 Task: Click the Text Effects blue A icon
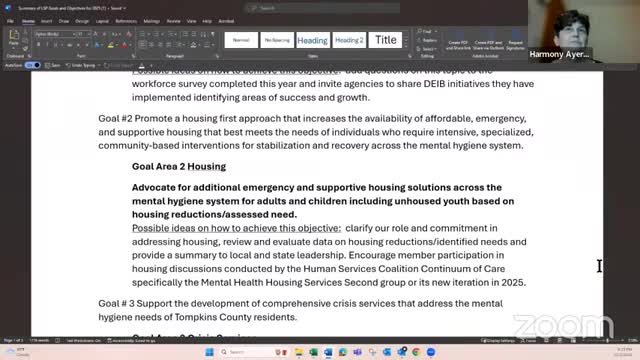click(x=97, y=45)
